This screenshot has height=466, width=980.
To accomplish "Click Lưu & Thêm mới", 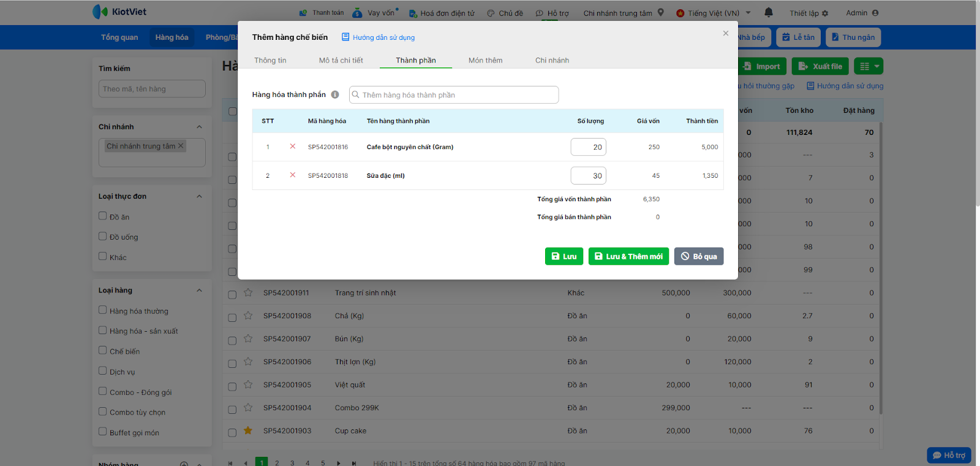I will coord(628,256).
